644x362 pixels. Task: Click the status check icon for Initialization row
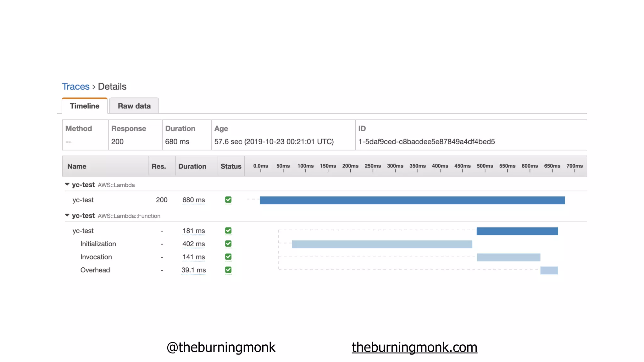[228, 244]
